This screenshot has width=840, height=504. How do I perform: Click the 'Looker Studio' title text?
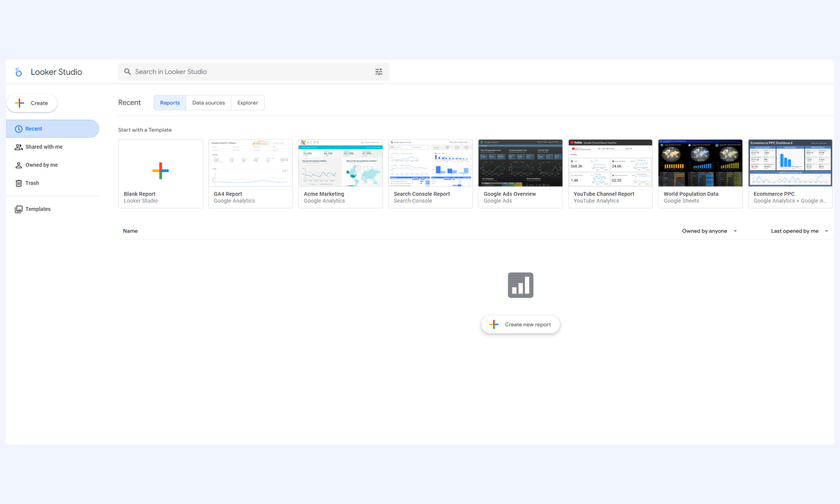(x=56, y=72)
